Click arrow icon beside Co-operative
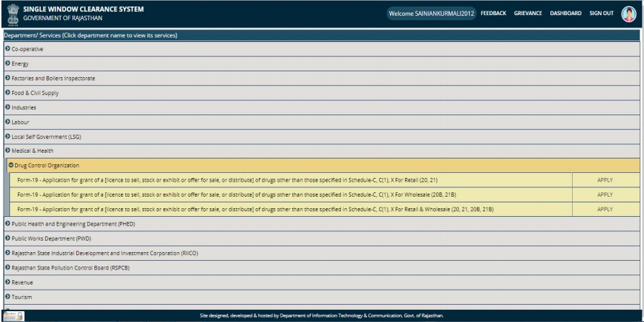 click(7, 49)
